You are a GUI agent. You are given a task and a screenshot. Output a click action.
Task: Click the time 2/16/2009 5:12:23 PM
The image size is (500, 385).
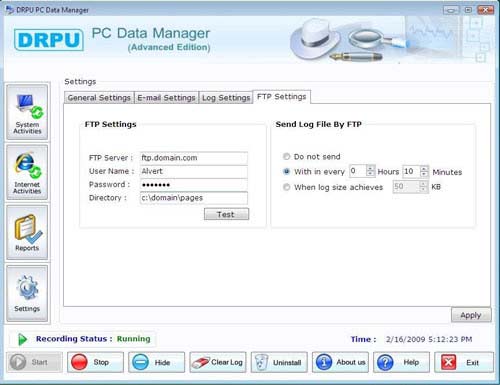429,339
